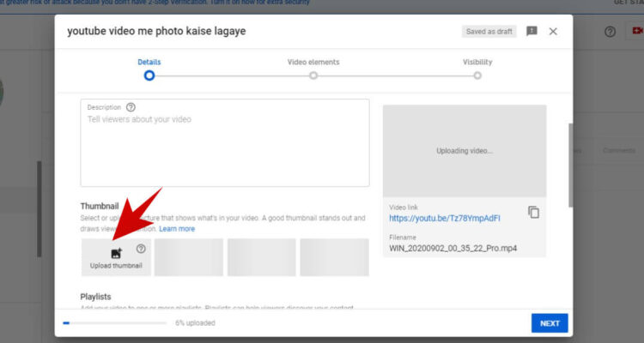644x343 pixels.
Task: Click the video title text in dialog header
Action: pos(156,31)
